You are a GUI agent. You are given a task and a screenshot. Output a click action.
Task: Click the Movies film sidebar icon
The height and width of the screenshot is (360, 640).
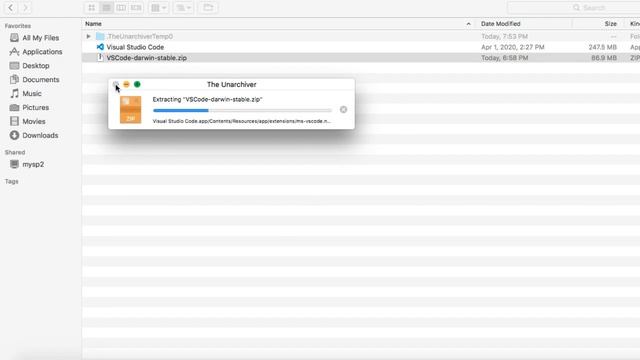coord(14,121)
